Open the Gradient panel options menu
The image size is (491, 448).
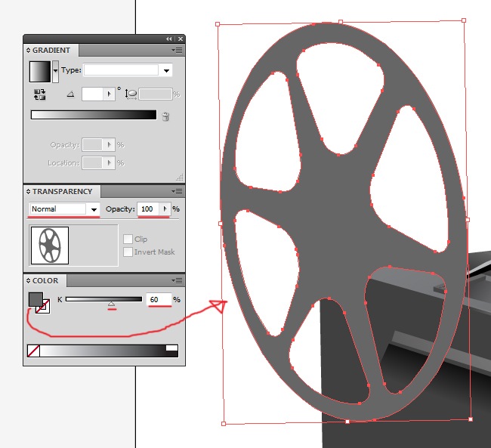pos(178,50)
